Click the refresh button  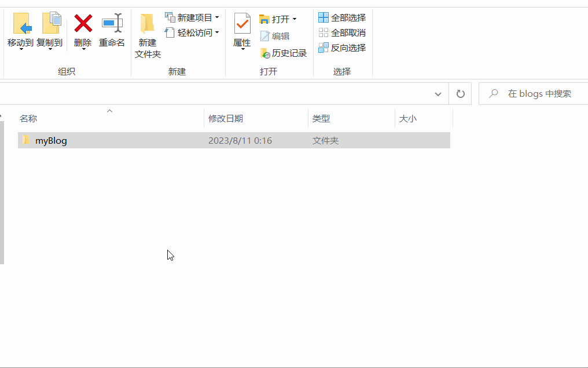click(461, 94)
